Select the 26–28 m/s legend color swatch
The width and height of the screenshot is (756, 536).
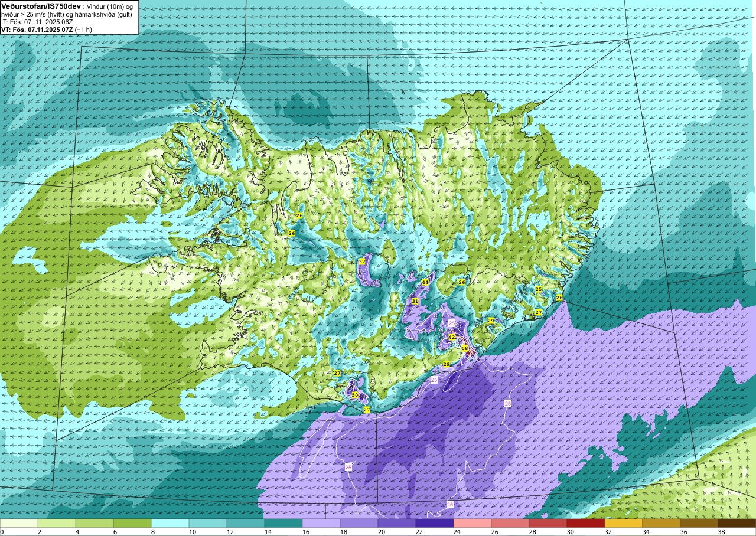coord(510,523)
